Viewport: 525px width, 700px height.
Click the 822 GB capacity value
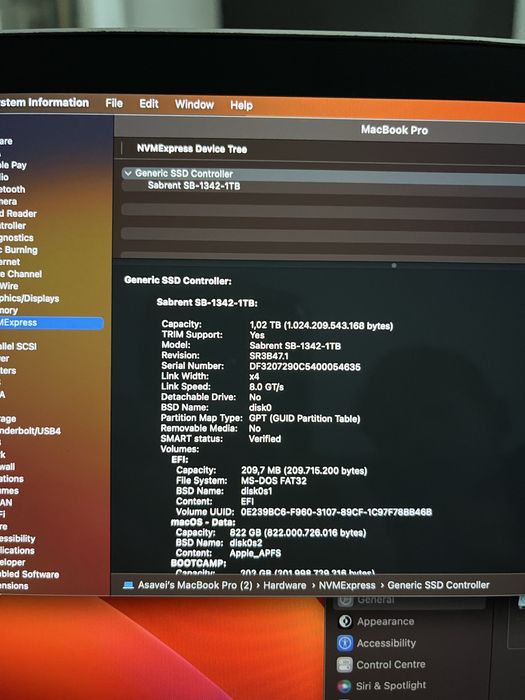point(298,533)
